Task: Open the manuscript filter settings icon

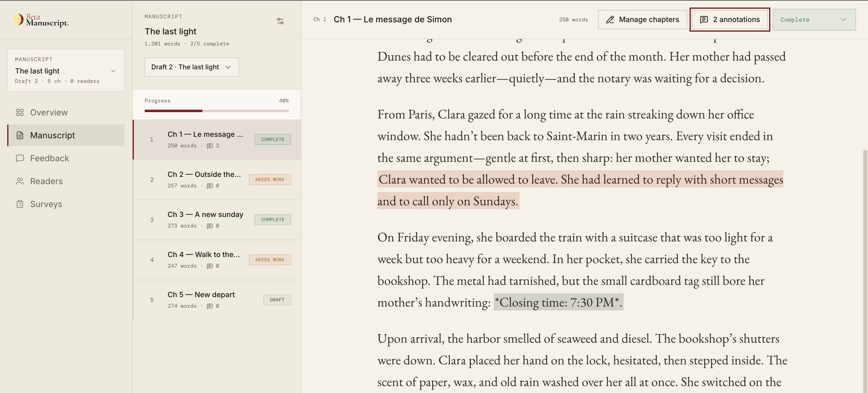Action: click(280, 21)
